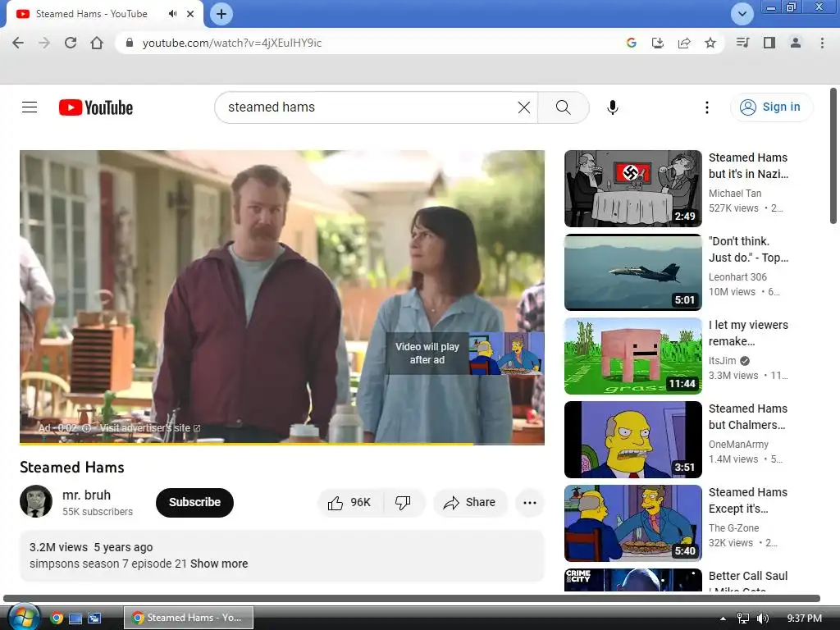Screen dimensions: 840x630
Task: Close the Steamed Hams tab
Action: tap(190, 14)
